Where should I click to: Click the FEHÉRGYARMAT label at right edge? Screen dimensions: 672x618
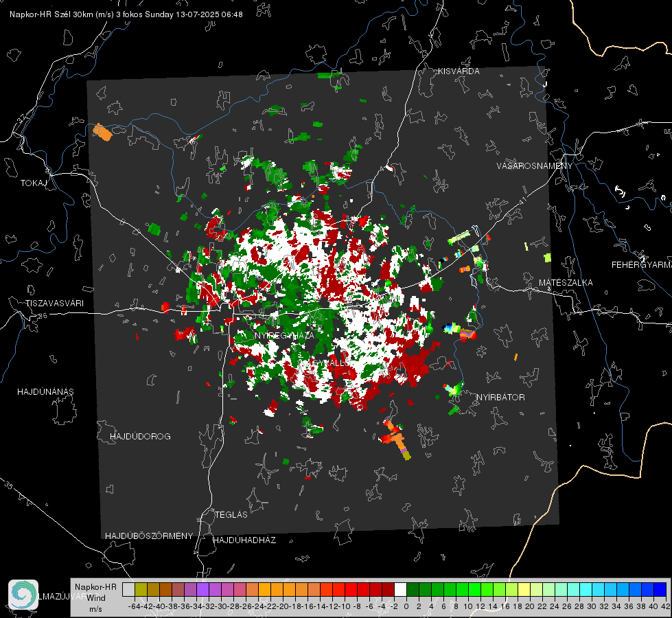(642, 265)
